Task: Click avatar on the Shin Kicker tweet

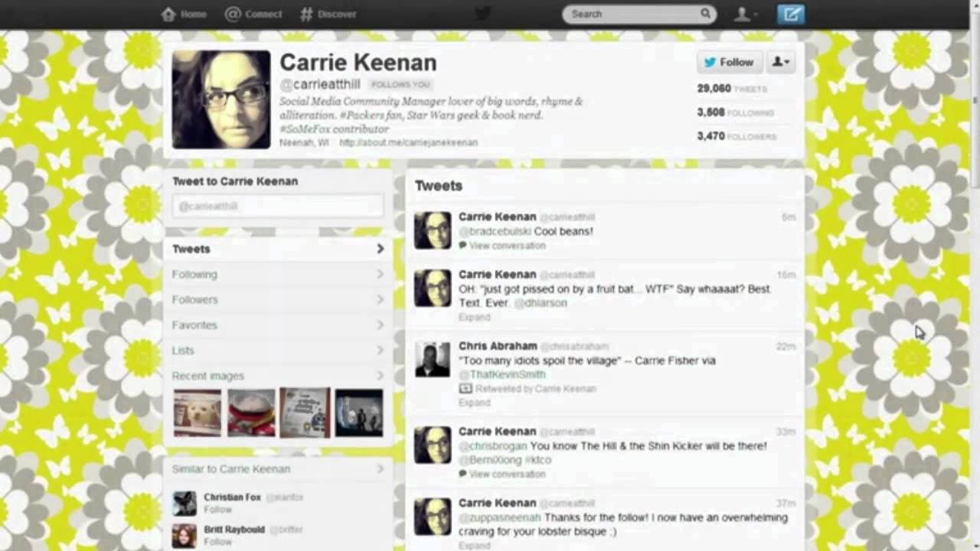Action: (433, 445)
